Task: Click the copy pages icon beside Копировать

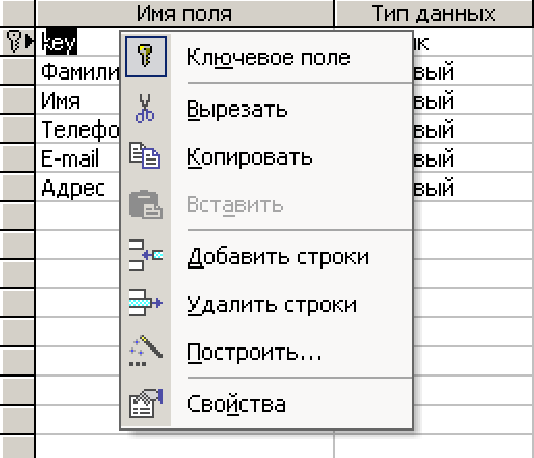Action: (x=145, y=156)
